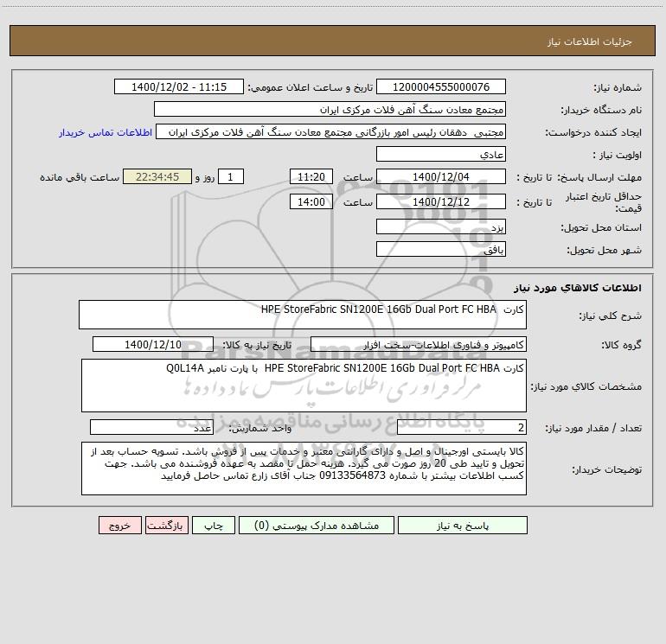Click the بازگشت back button
This screenshot has width=666, height=644.
click(x=166, y=525)
